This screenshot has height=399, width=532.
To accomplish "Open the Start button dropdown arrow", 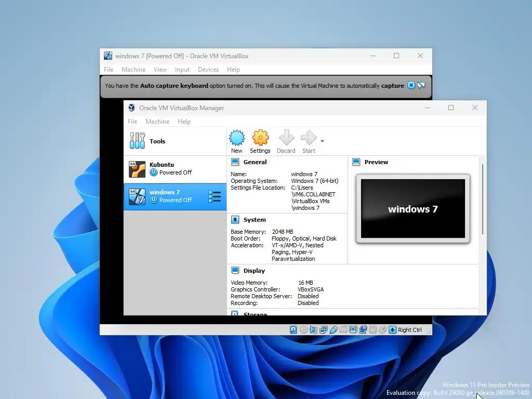I will [x=322, y=141].
